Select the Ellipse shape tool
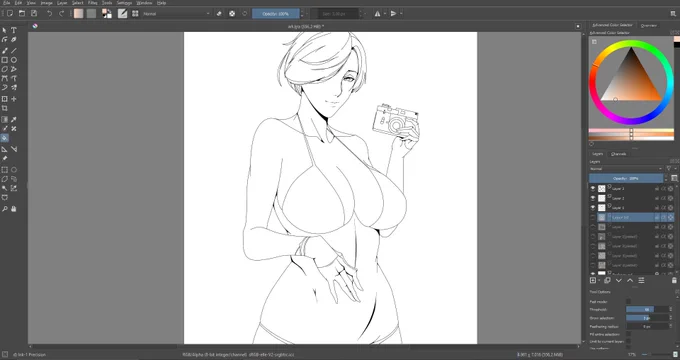The image size is (680, 360). tap(14, 60)
